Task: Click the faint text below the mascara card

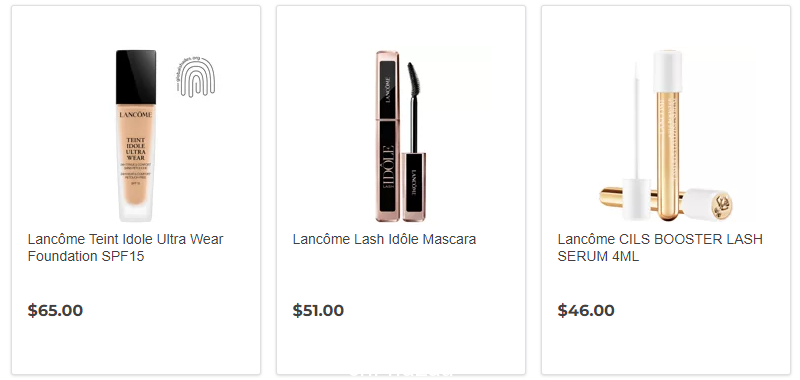Action: coord(401,376)
